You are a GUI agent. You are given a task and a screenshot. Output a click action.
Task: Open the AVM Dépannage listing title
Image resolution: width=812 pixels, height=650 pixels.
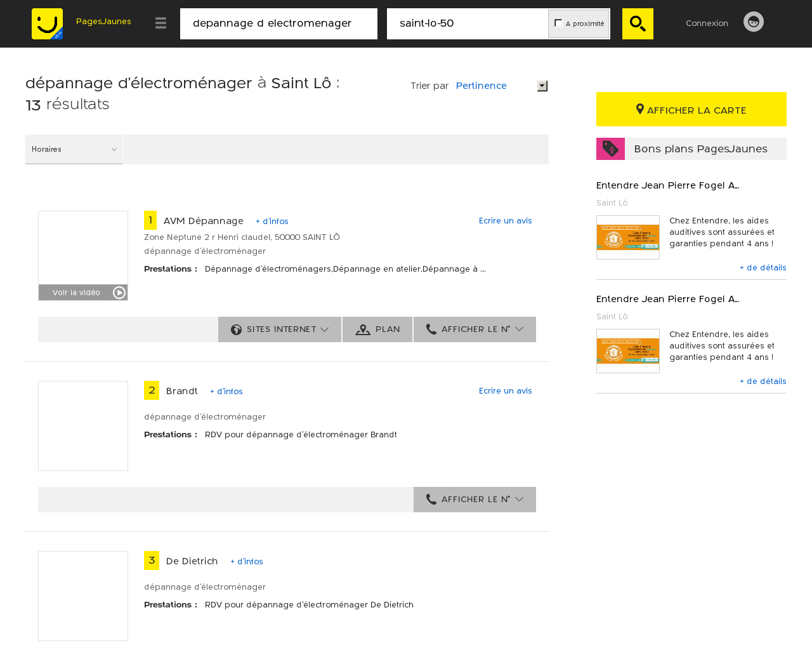[204, 221]
